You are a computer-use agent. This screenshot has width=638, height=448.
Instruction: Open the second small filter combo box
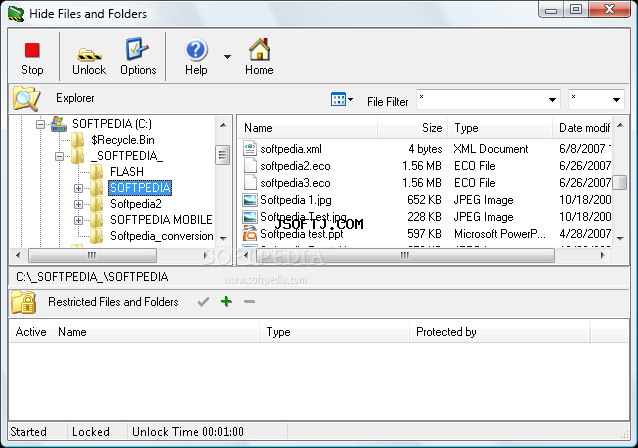596,100
